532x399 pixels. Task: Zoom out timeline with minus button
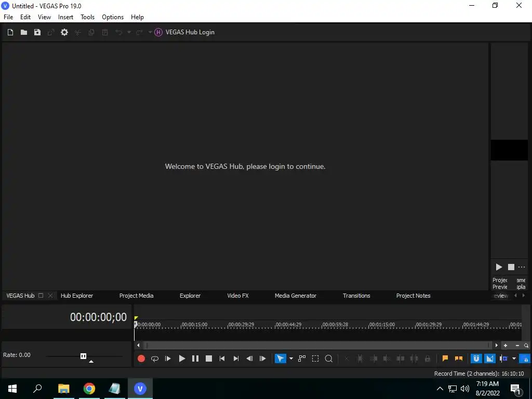click(x=517, y=345)
